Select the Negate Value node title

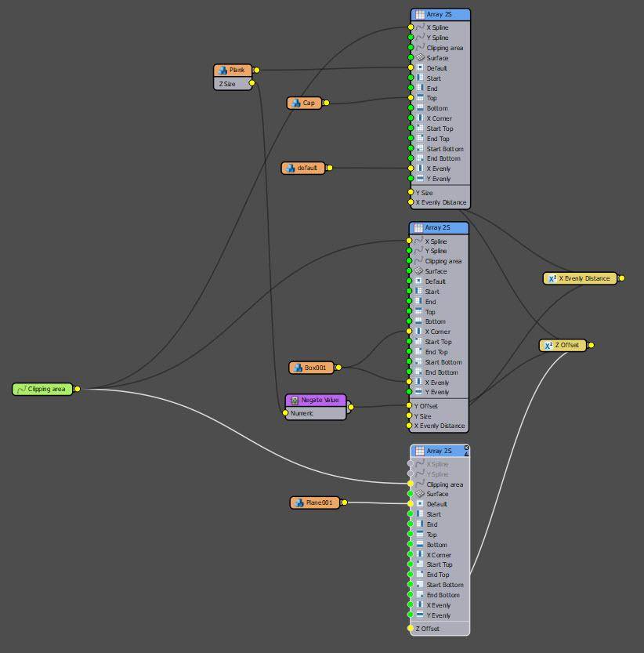coord(320,400)
